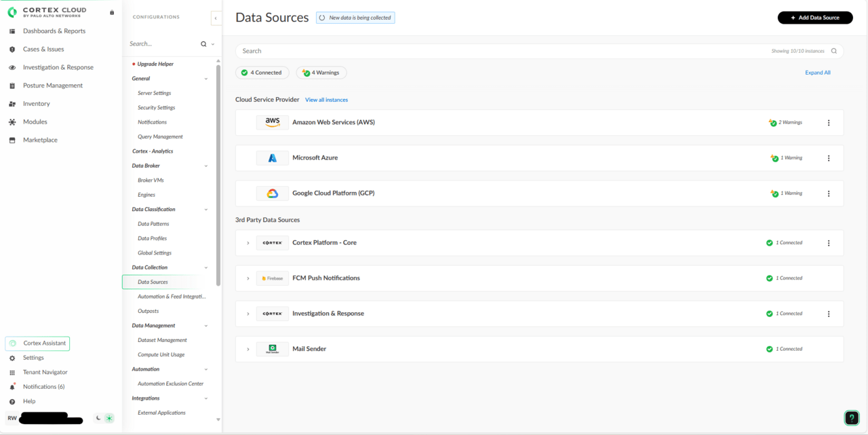
Task: Open Server Settings
Action: [155, 93]
